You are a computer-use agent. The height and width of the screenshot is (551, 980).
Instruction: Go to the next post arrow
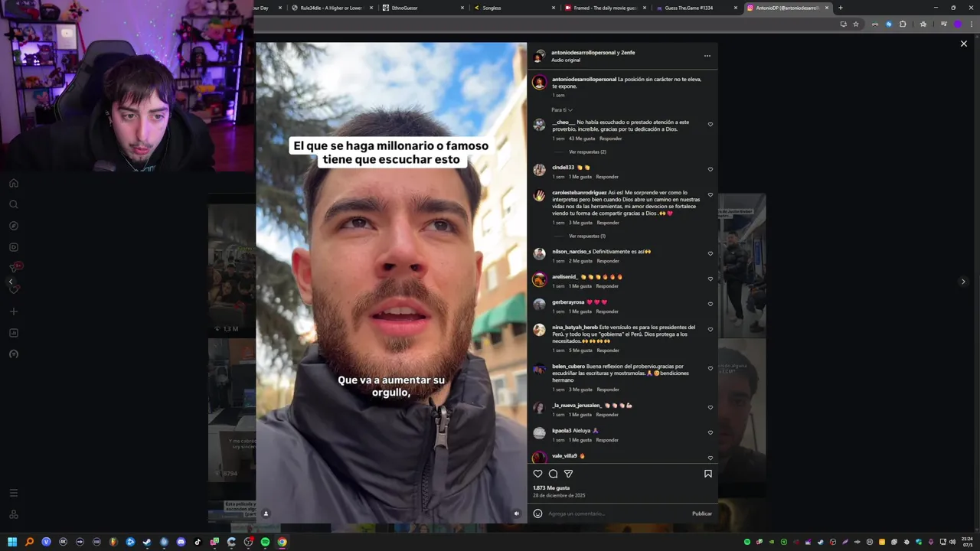pos(963,282)
